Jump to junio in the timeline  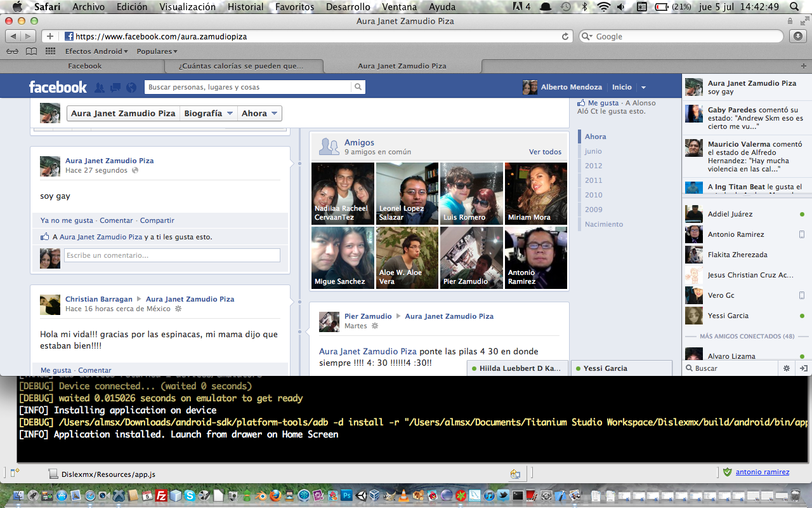[593, 151]
